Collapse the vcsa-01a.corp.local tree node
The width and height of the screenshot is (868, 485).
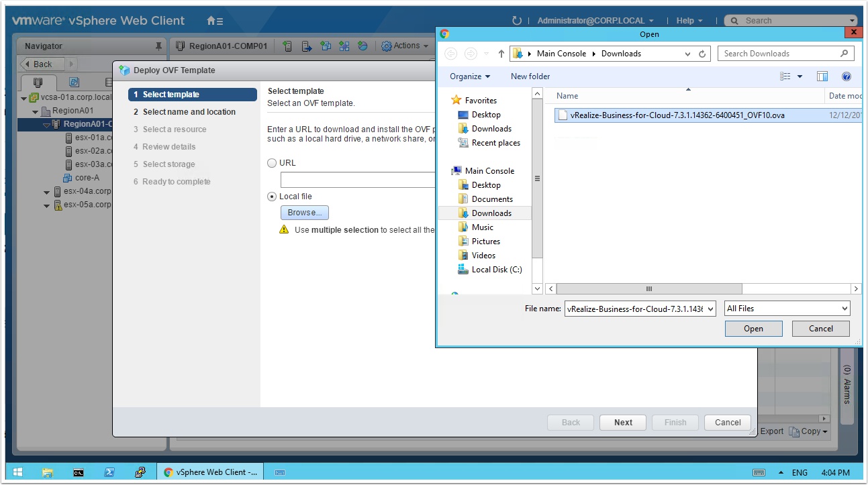pyautogui.click(x=25, y=97)
